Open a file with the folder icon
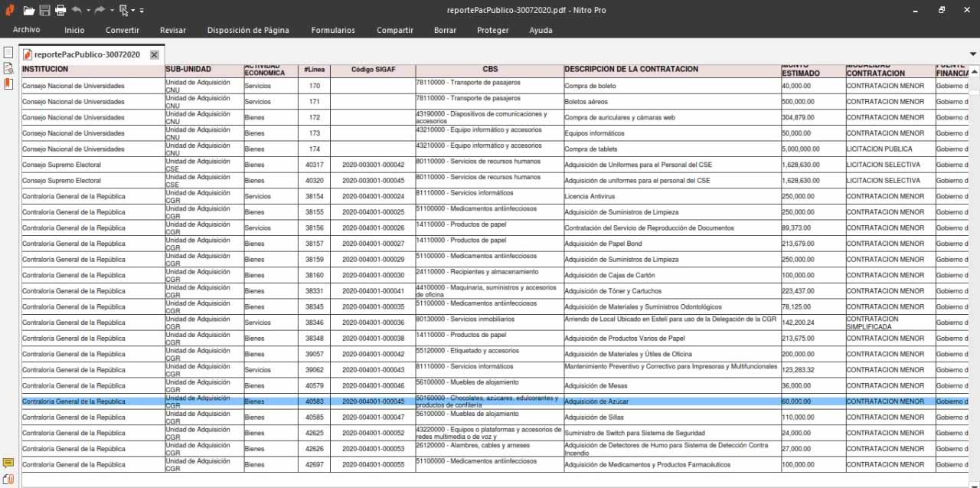Screen dimensions: 980x488 29,11
